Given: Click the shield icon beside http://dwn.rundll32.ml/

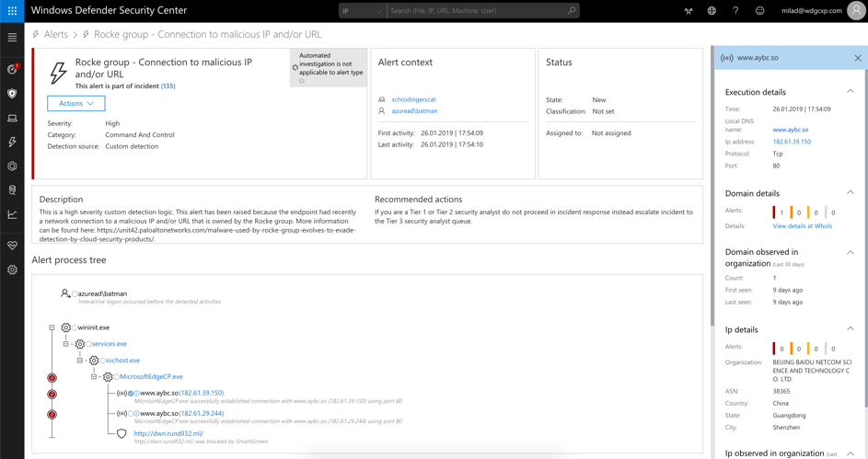Looking at the screenshot, I should pos(122,433).
